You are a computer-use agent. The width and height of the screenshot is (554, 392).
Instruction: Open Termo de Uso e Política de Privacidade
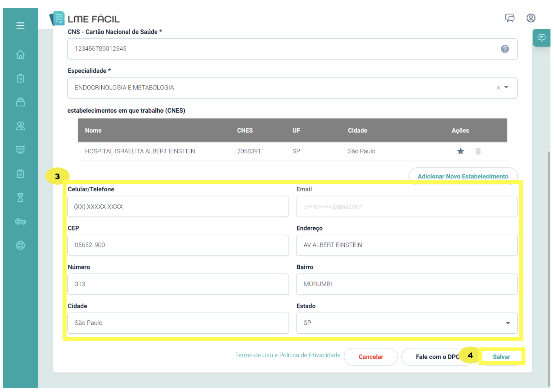pos(288,355)
